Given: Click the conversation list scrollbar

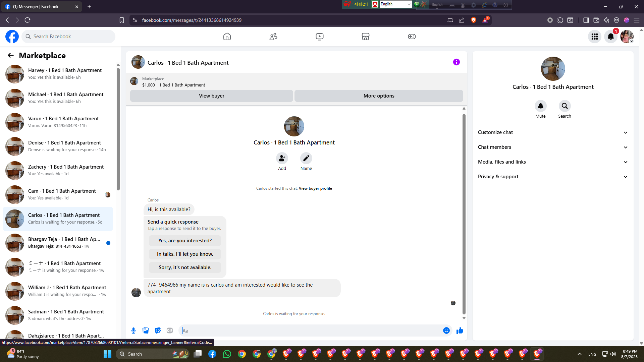Looking at the screenshot, I should 118,129.
